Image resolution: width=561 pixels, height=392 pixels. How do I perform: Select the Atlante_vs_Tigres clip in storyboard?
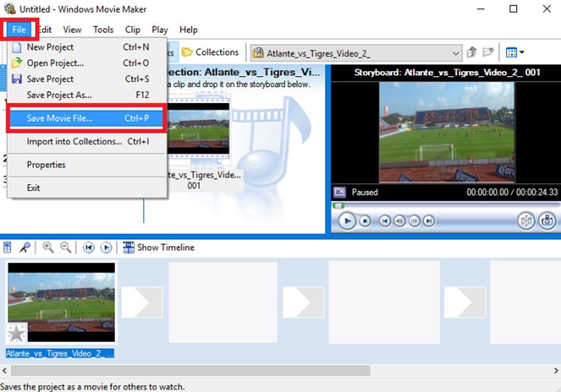61,301
